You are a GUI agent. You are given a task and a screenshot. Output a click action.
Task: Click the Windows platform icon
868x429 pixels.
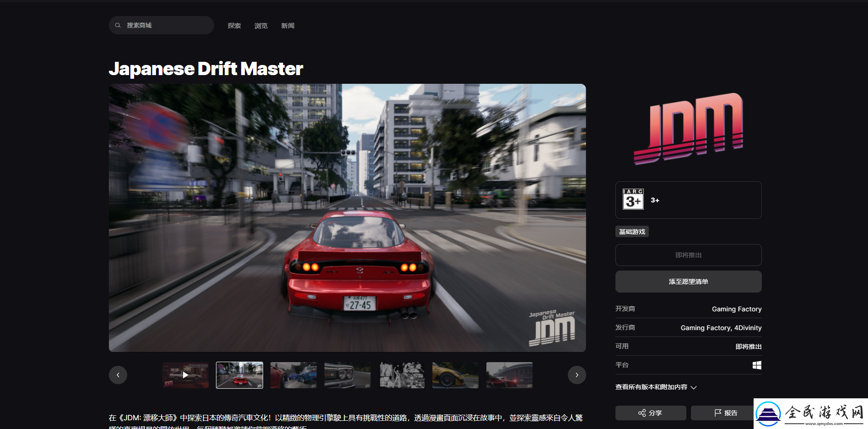(x=757, y=365)
